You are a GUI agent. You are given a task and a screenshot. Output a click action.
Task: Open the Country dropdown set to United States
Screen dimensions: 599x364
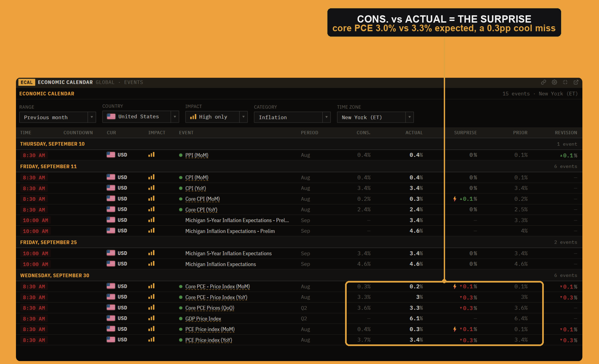[141, 117]
